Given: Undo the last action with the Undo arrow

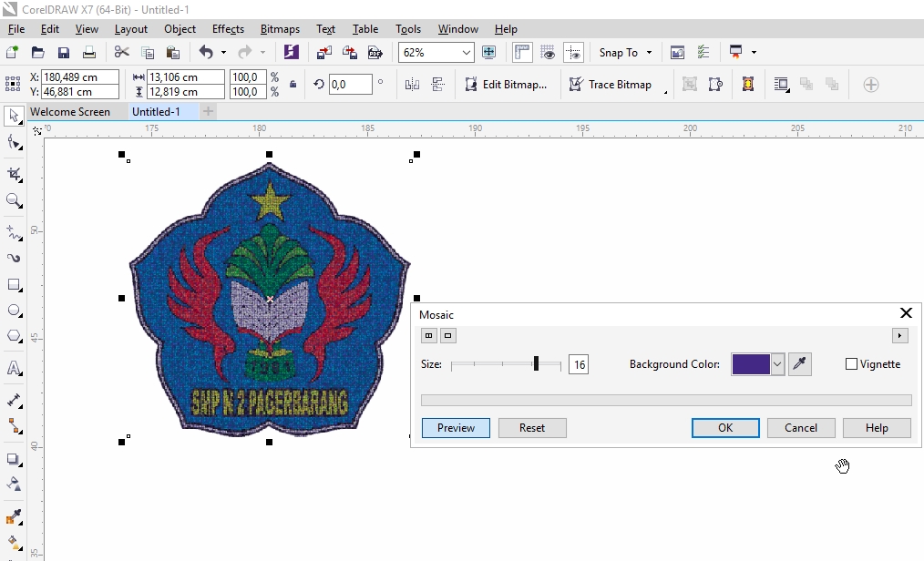Looking at the screenshot, I should point(206,53).
